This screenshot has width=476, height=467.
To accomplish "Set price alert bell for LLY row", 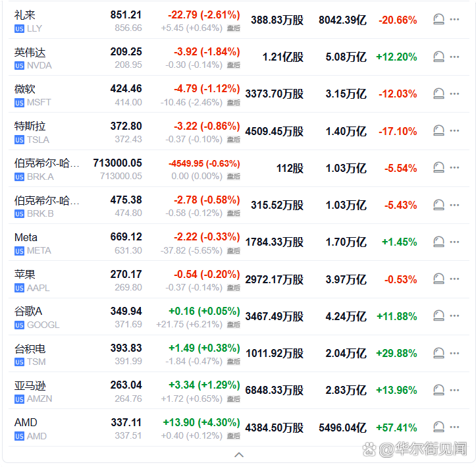I will pos(438,20).
